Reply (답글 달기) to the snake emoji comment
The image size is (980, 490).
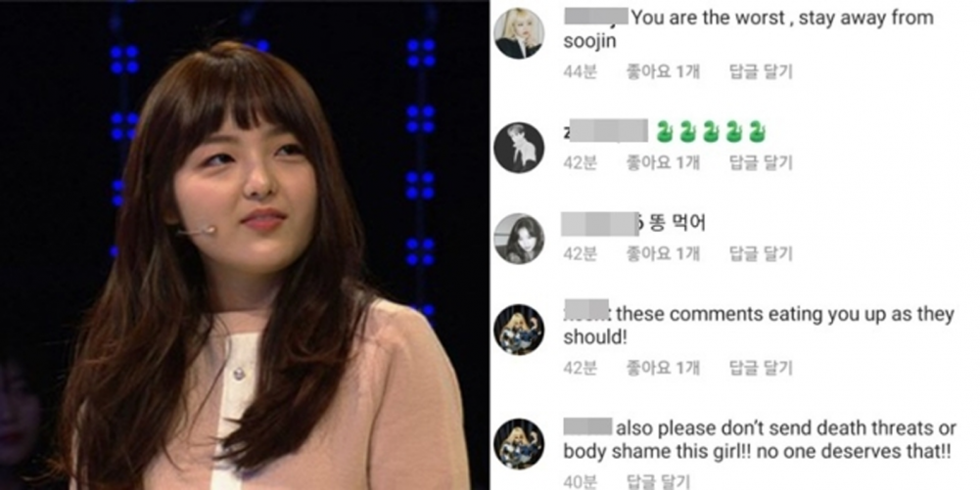click(761, 163)
